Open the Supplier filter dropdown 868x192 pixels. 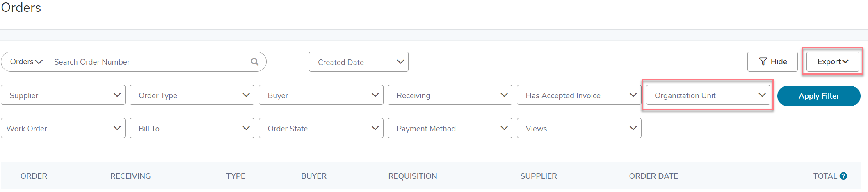[63, 95]
